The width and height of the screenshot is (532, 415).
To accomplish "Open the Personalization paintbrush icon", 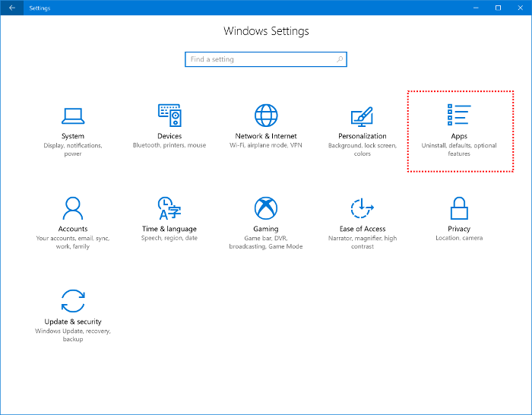I will click(362, 116).
